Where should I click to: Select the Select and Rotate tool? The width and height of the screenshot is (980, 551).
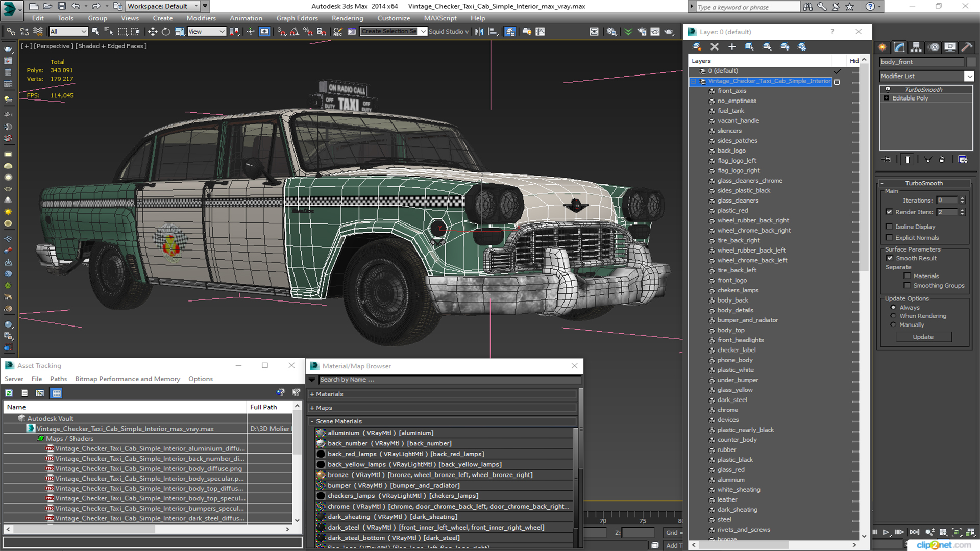pos(166,32)
